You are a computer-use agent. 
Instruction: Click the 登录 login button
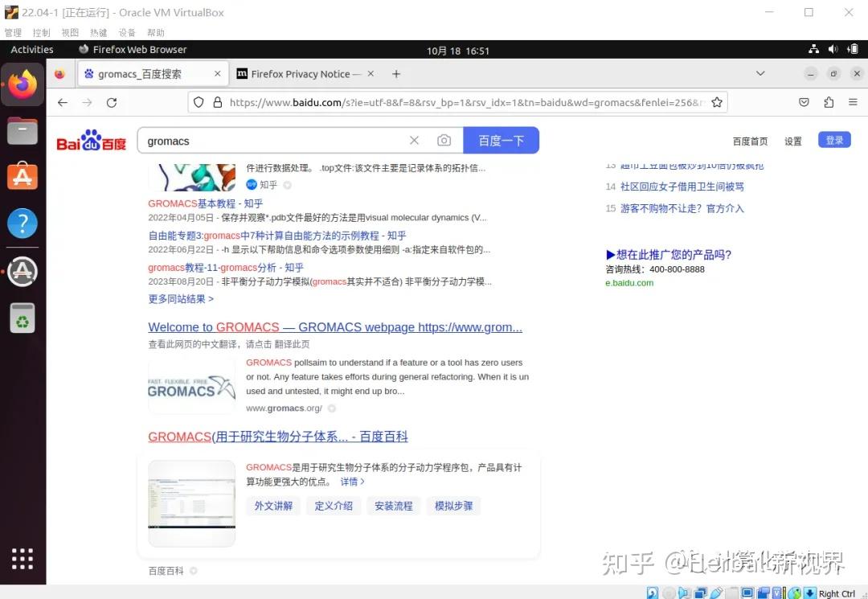[x=834, y=139]
